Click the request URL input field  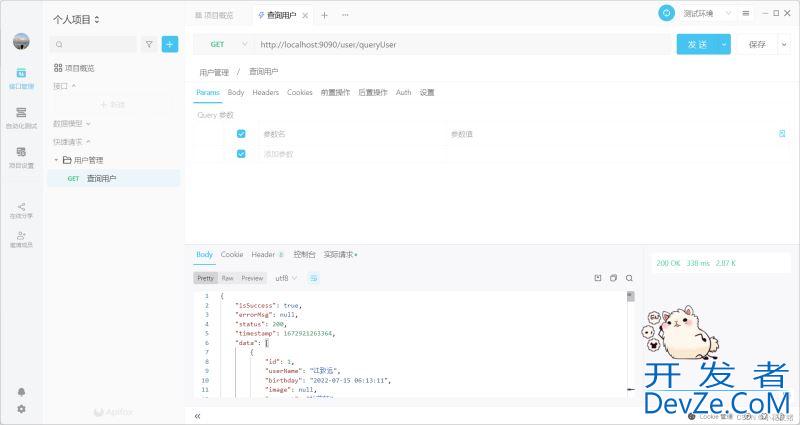click(x=460, y=44)
